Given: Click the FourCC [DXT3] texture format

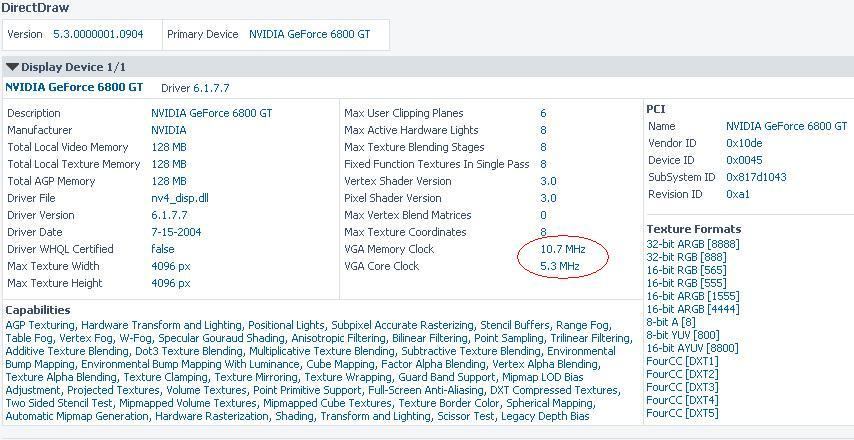Looking at the screenshot, I should [x=682, y=387].
